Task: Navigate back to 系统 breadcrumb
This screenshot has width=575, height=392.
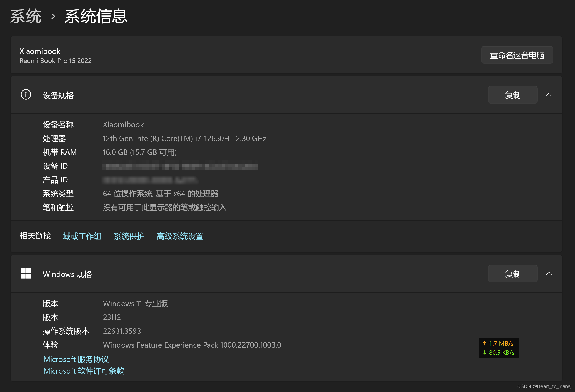Action: (x=26, y=16)
